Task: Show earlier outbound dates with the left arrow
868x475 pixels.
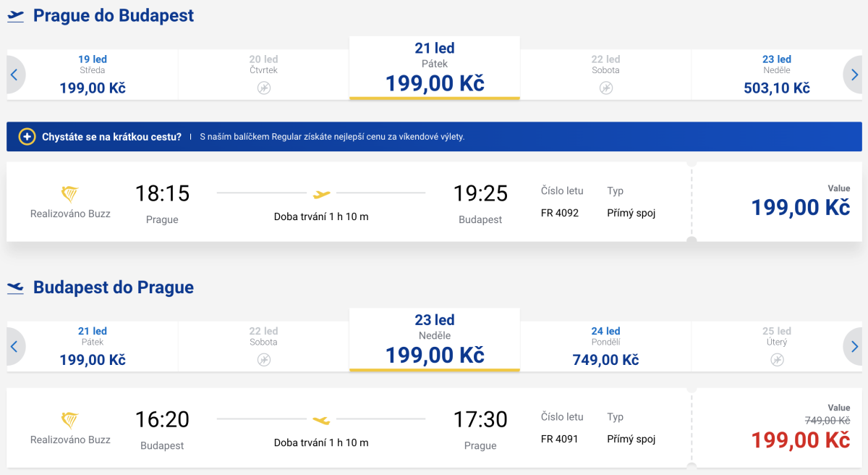Action: coord(14,75)
